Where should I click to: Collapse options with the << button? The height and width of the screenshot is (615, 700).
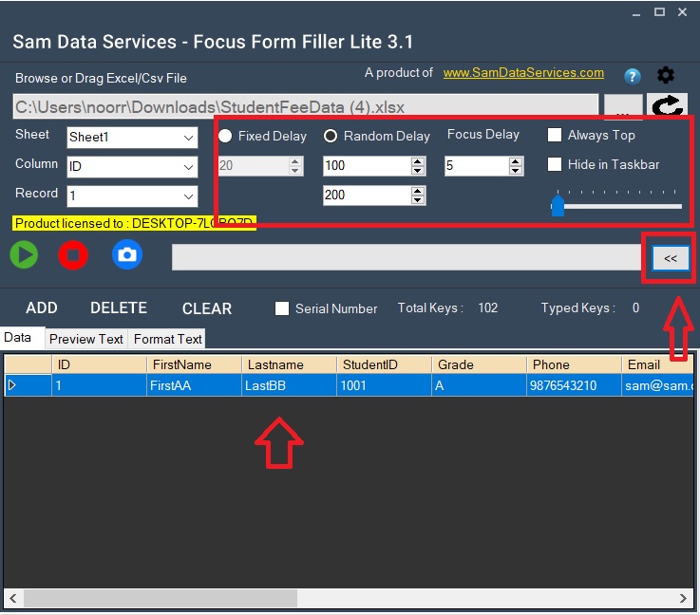pos(671,258)
